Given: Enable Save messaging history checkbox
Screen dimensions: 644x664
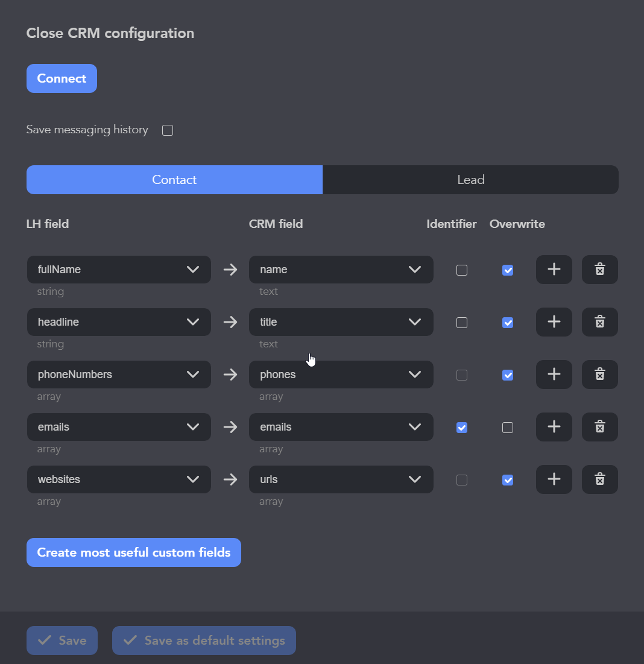Looking at the screenshot, I should (x=168, y=130).
